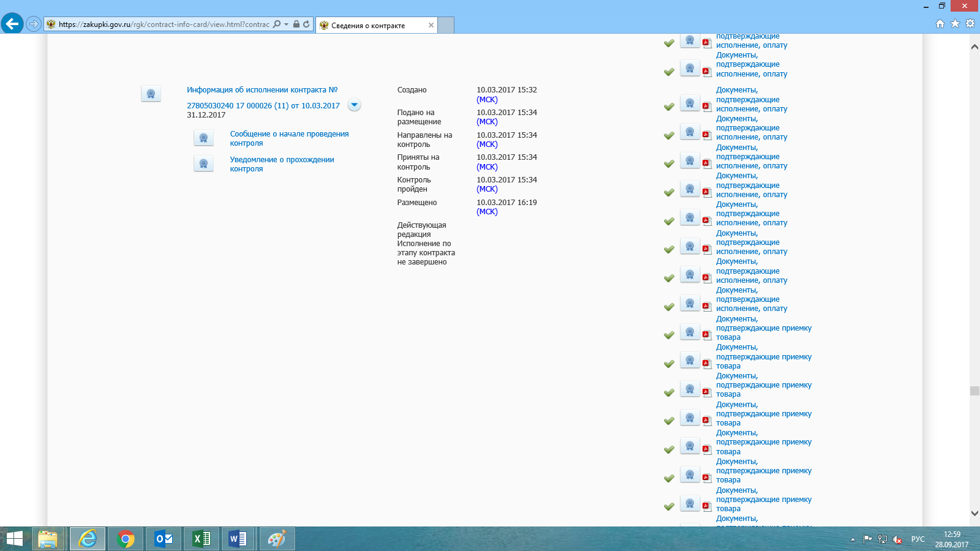This screenshot has width=980, height=551.
Task: Open the address bar autocomplete dropdown arrow
Action: click(x=286, y=24)
